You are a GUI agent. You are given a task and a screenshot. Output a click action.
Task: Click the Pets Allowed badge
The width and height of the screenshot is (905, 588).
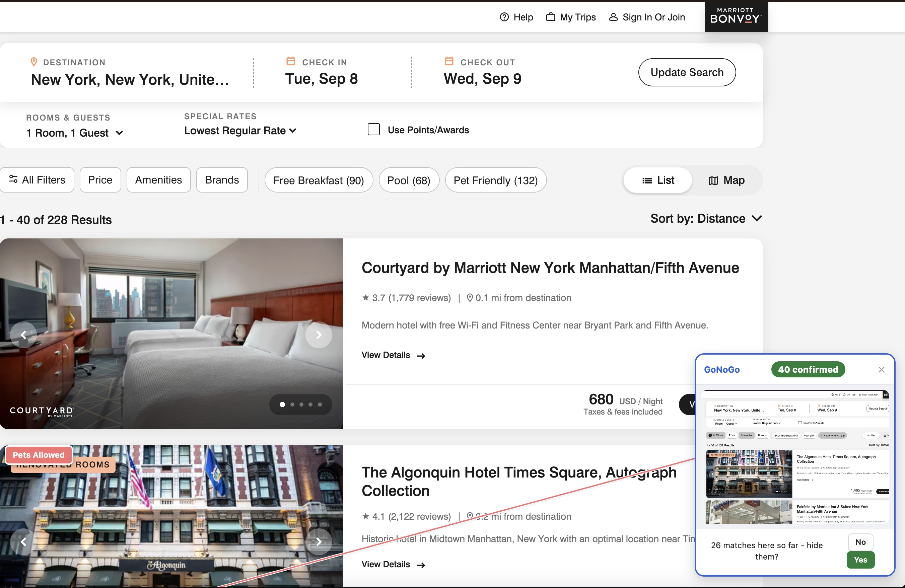[39, 455]
